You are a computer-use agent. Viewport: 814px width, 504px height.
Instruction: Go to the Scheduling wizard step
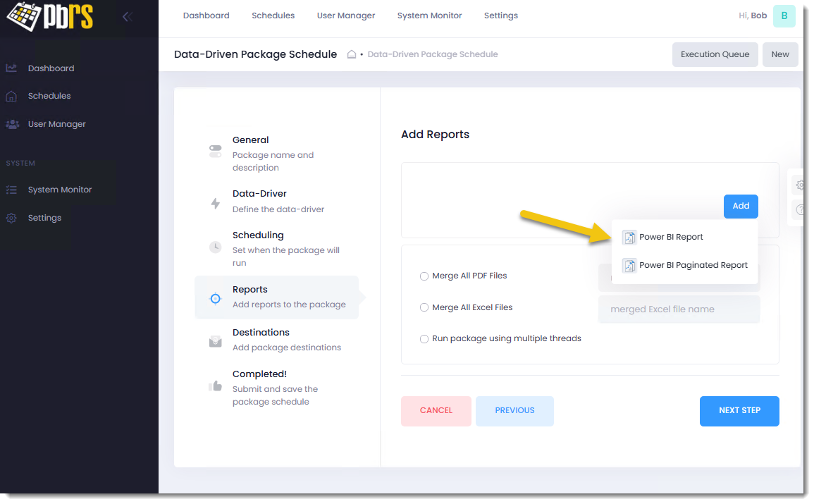(x=258, y=235)
